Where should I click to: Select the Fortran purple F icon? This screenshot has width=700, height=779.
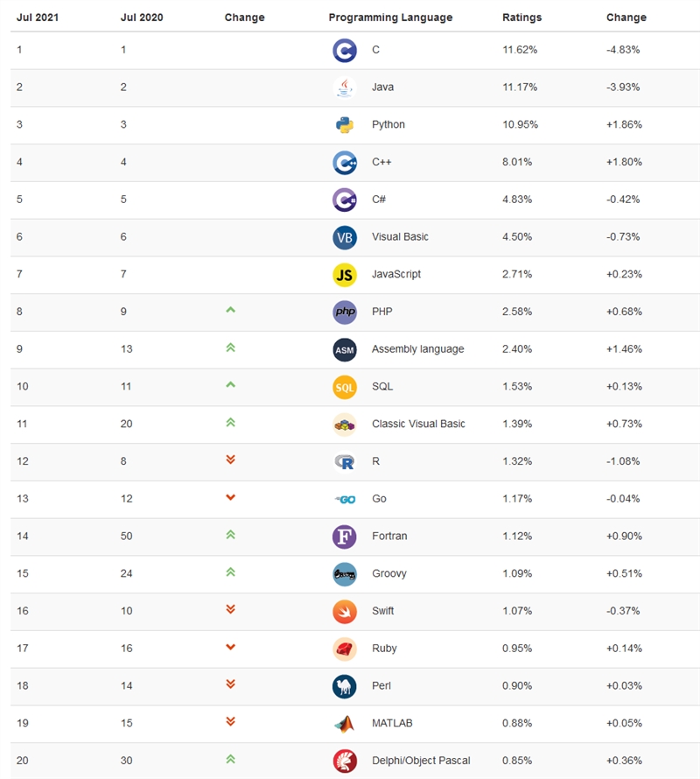345,537
